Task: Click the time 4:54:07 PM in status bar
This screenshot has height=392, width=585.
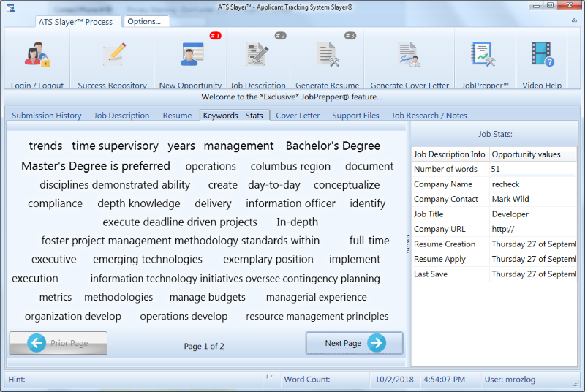Action: (x=444, y=380)
